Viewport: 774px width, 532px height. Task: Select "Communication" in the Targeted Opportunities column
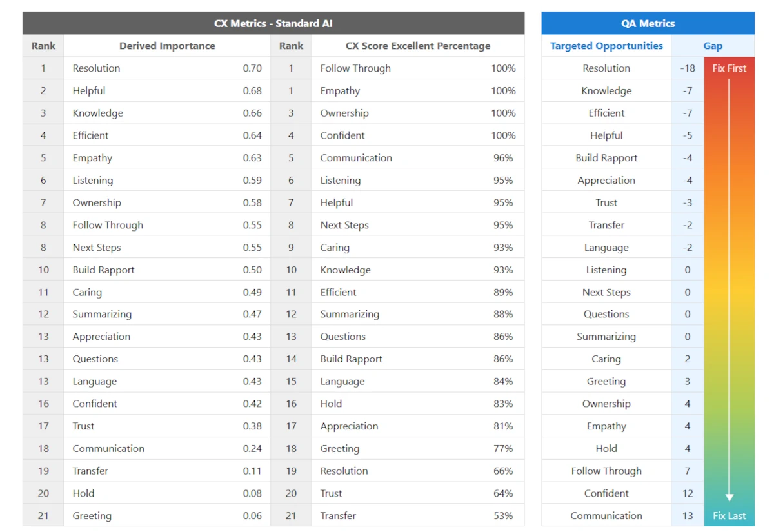tap(606, 516)
